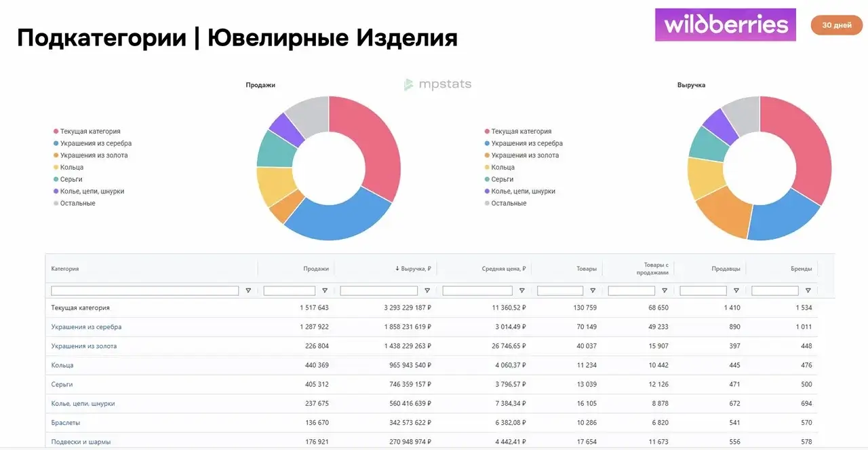Click the Wildberries logo
Viewport: 868px width, 450px height.
725,25
